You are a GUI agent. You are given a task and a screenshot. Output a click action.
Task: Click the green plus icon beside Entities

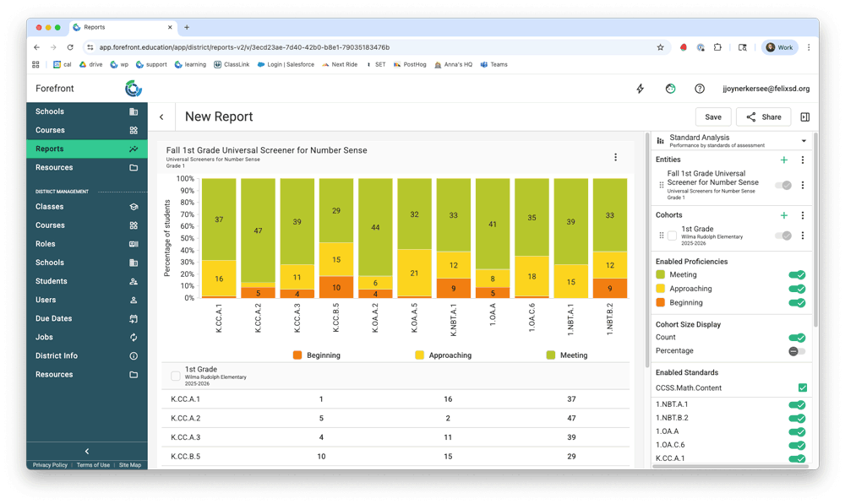[x=784, y=160]
